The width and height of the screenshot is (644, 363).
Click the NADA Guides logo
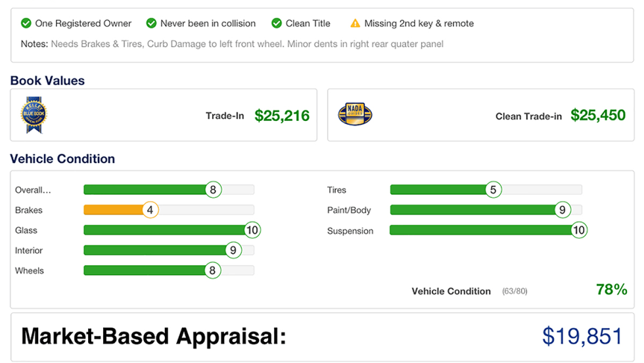point(355,115)
